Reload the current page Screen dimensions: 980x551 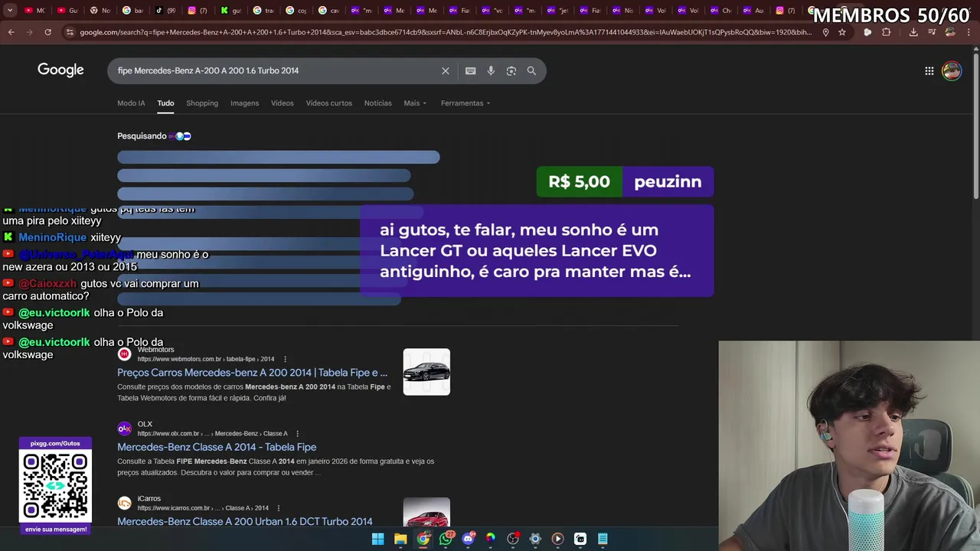[47, 32]
